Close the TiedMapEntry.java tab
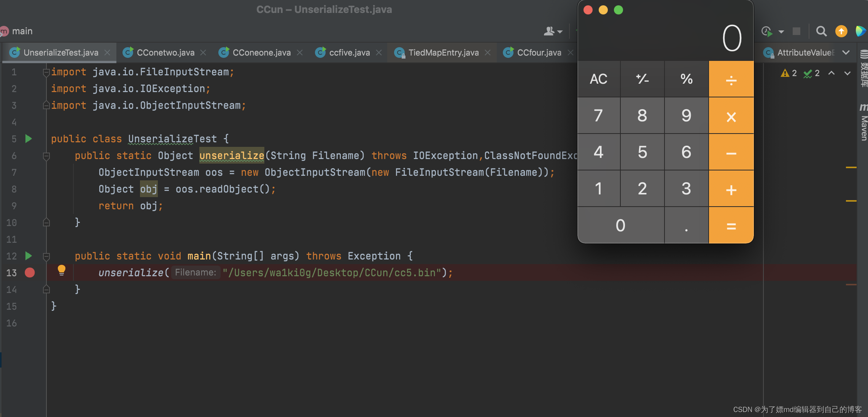 tap(488, 53)
